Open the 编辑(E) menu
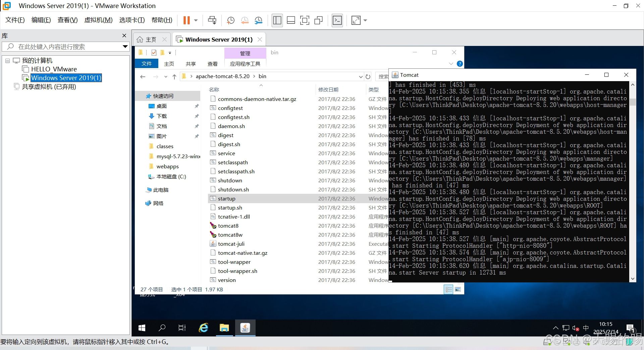 click(41, 20)
